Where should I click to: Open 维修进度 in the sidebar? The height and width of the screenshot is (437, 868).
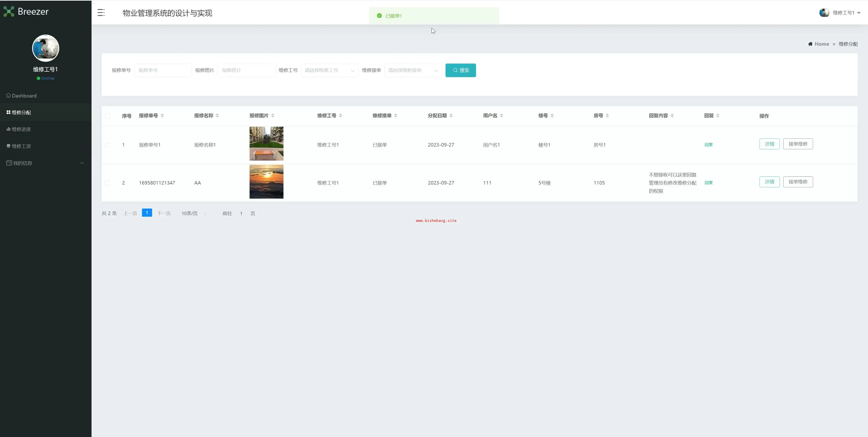[x=21, y=129]
